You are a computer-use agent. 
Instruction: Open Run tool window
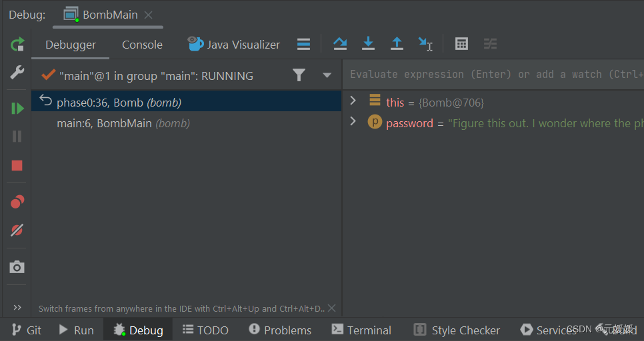click(x=77, y=330)
